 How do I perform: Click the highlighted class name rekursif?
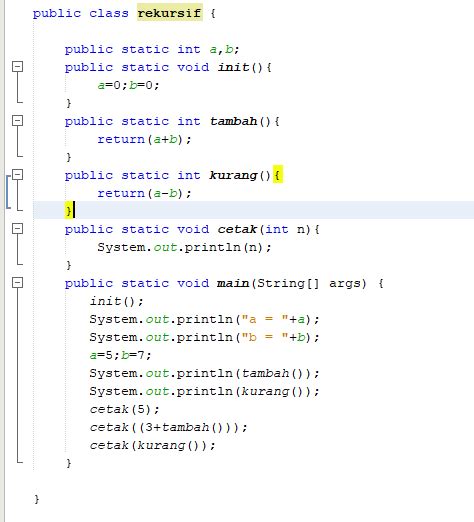pyautogui.click(x=170, y=13)
